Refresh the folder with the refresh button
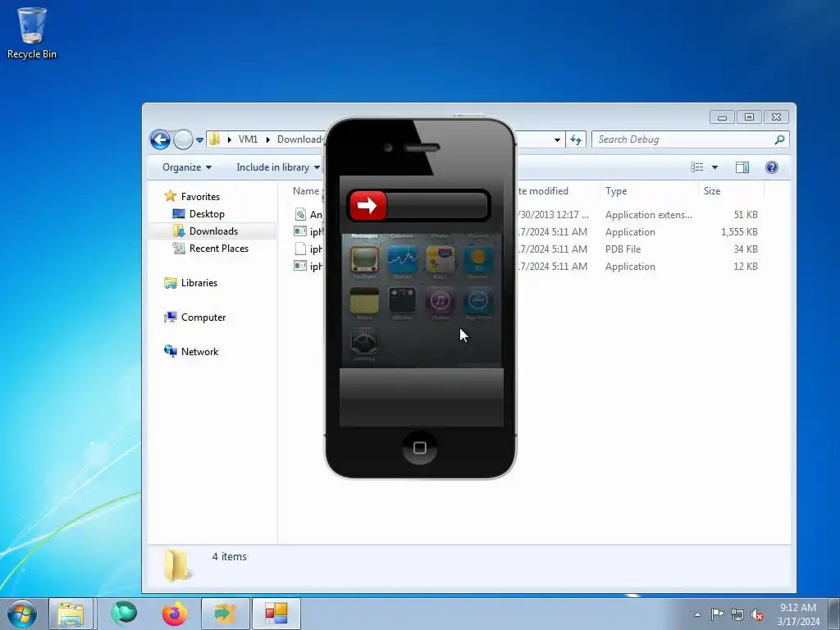Screen dimensions: 840x630 [x=576, y=139]
